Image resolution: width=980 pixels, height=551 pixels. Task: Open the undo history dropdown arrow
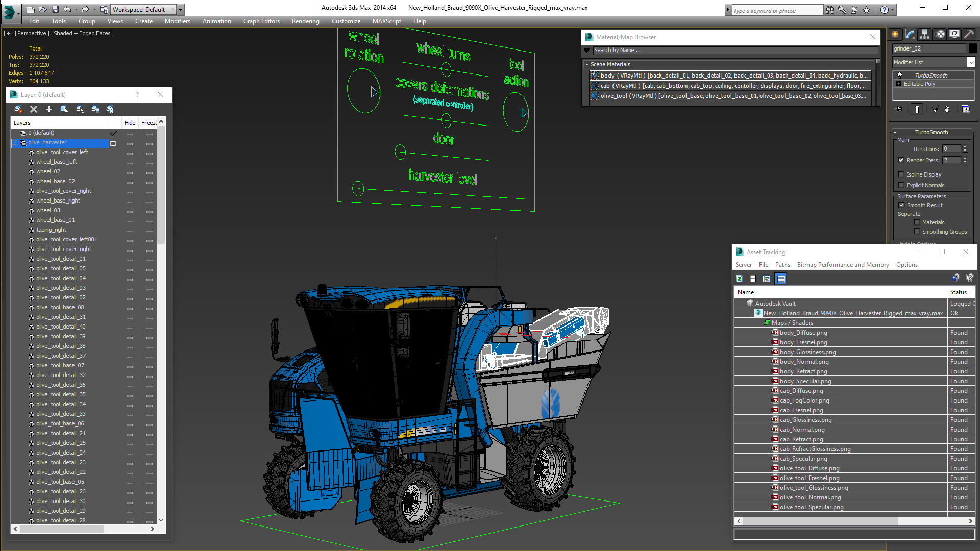(76, 9)
